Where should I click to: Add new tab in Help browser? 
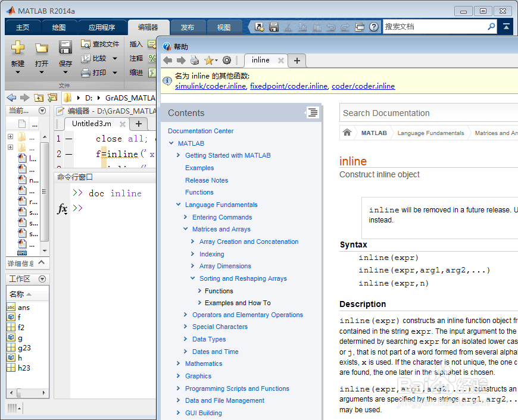pos(297,61)
